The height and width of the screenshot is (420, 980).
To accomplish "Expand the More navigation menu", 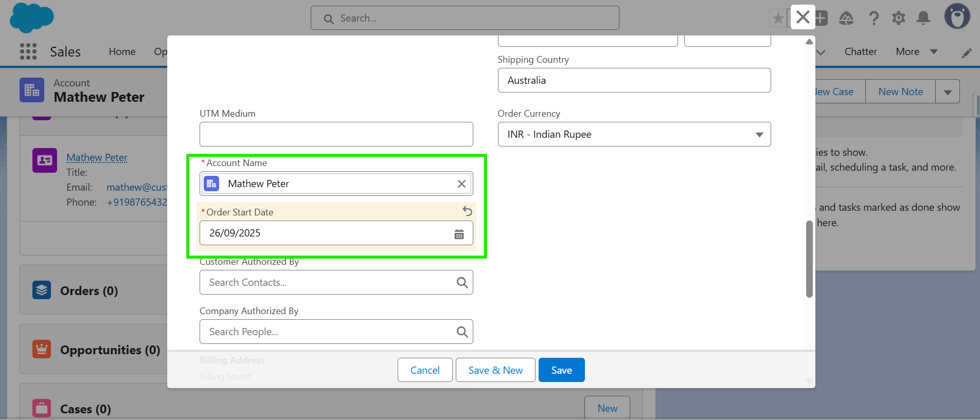I will click(916, 51).
